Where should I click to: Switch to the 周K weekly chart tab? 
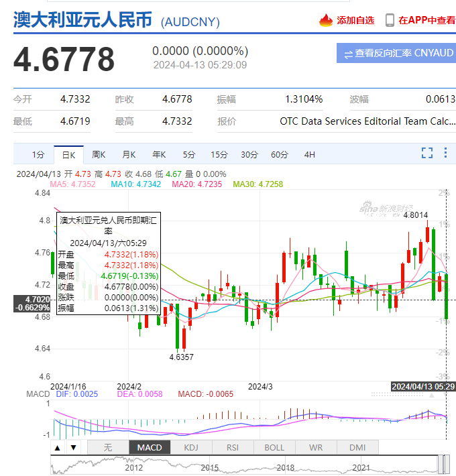99,154
